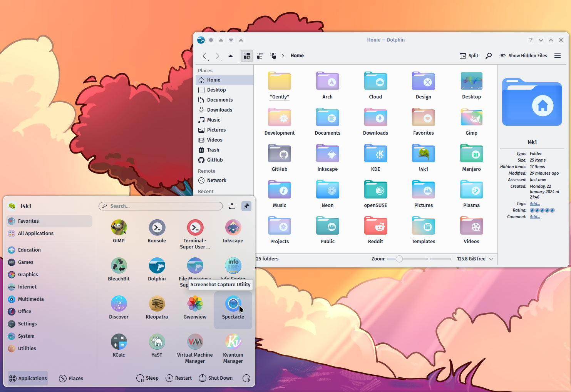Select the All Applications category

point(35,234)
